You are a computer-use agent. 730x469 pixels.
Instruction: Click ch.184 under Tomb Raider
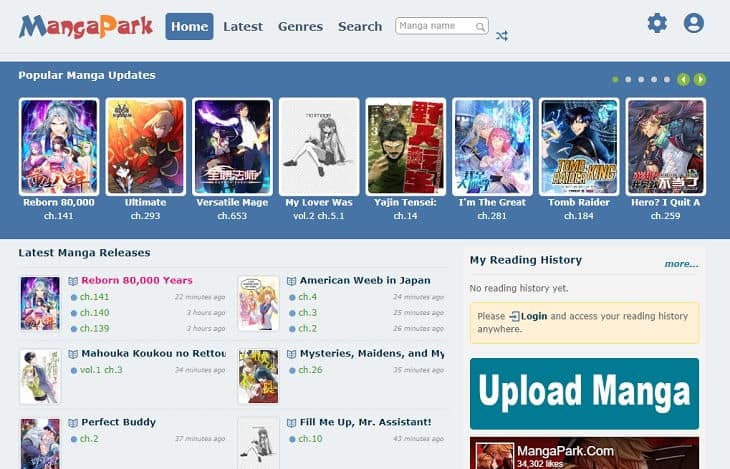(x=579, y=216)
